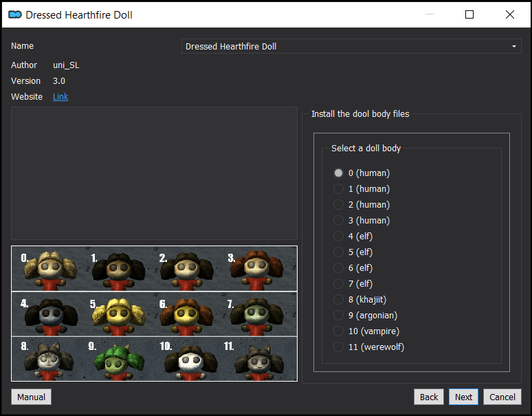Screen dimensions: 532x416
Task: Click the 'Select a doll body' group label
Action: tap(366, 149)
